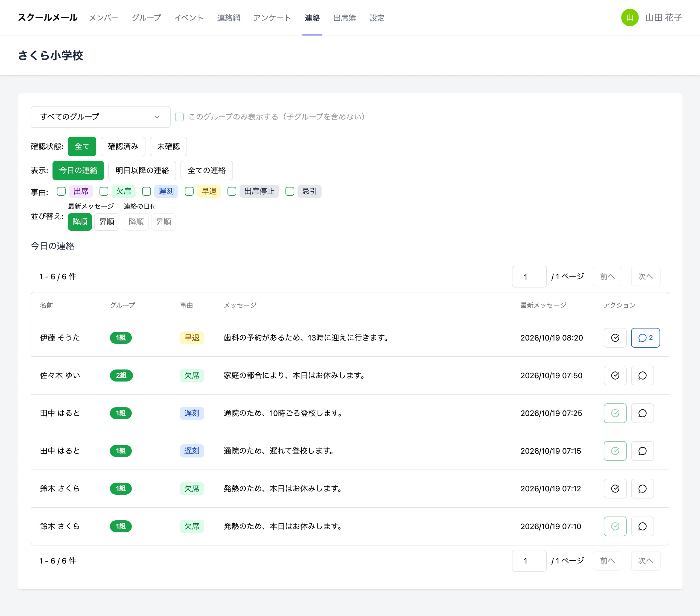Viewport: 700px width, 616px height.
Task: Open comment thread with 2 messages for 伊藤 そうた
Action: tap(645, 338)
